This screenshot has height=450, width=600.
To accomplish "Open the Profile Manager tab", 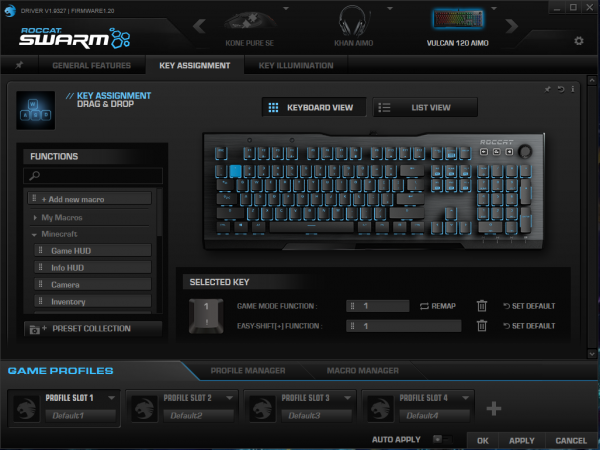I will (x=248, y=371).
